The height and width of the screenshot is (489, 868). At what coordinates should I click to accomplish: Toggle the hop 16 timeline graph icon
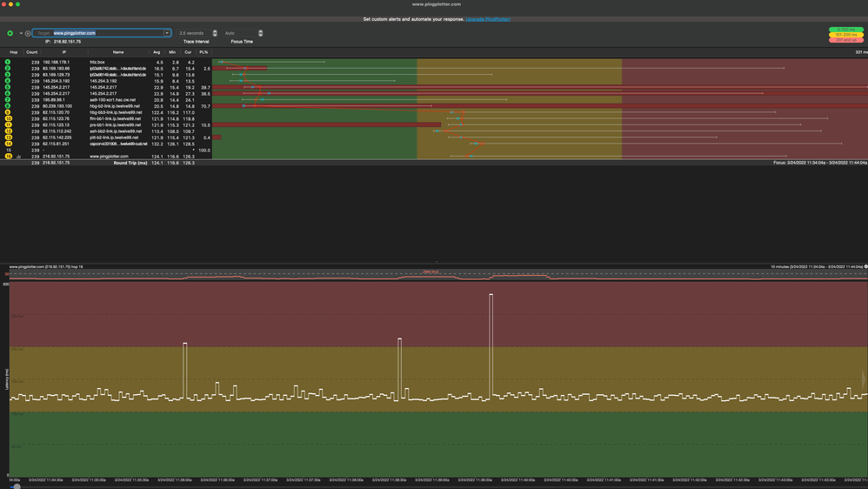coord(18,157)
